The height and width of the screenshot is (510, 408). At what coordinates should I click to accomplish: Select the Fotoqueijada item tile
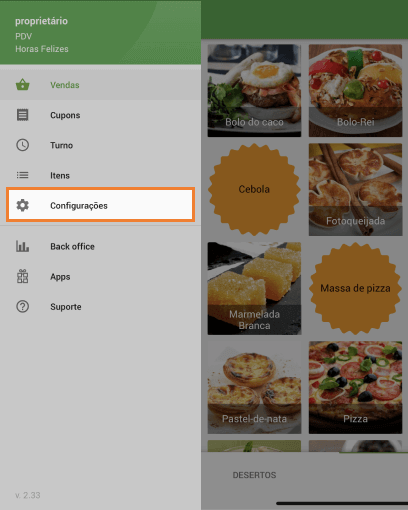(355, 189)
